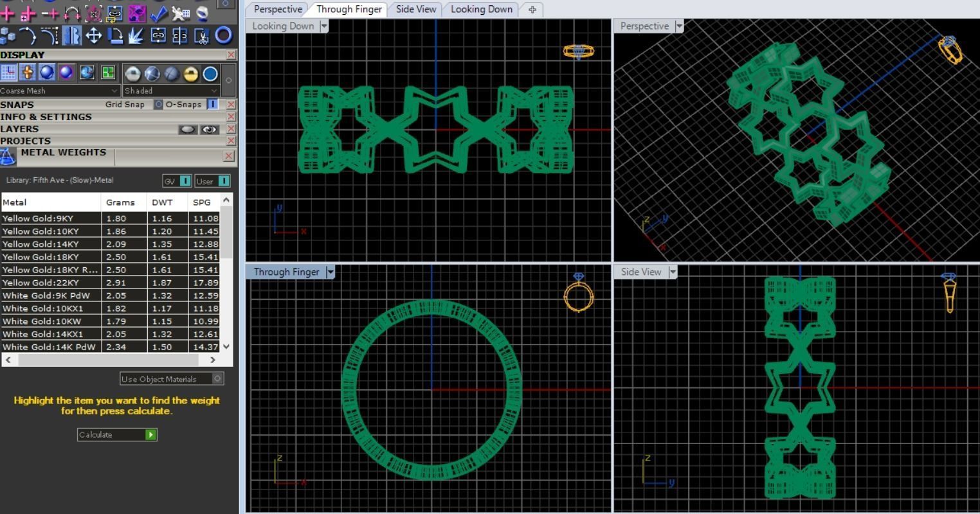Screen dimensions: 980x514
Task: Switch to the Through Finger tab
Action: tap(349, 9)
